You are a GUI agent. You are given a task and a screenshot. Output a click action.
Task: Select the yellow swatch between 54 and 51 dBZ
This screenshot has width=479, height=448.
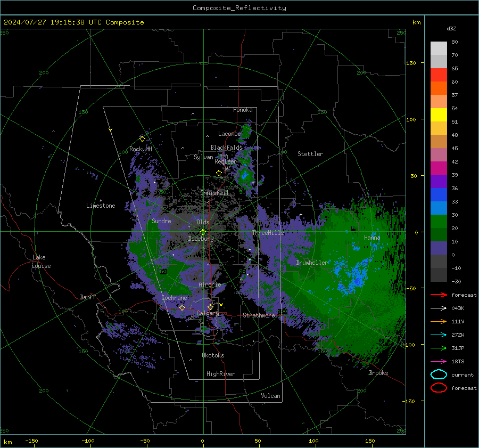[439, 115]
